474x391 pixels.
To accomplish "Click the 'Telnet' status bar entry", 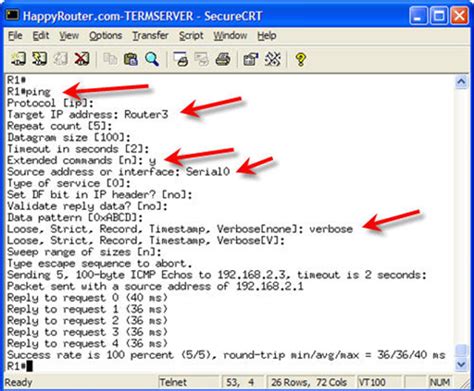I will 173,382.
